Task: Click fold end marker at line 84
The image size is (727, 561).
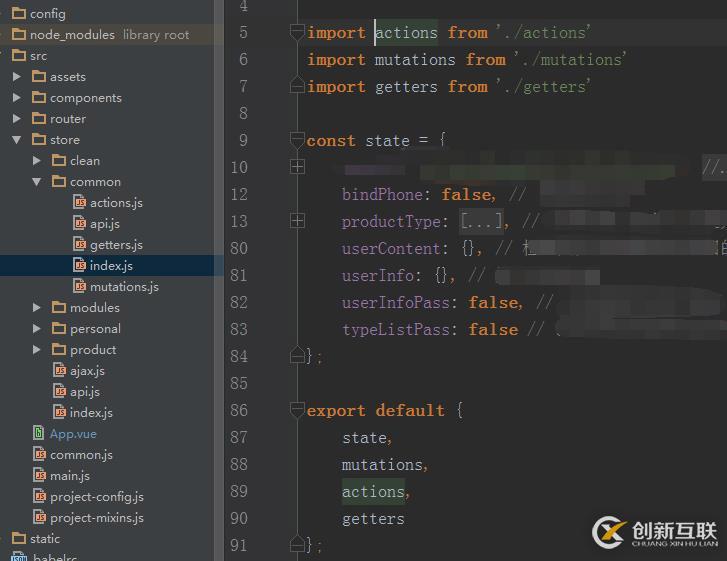Action: point(297,355)
